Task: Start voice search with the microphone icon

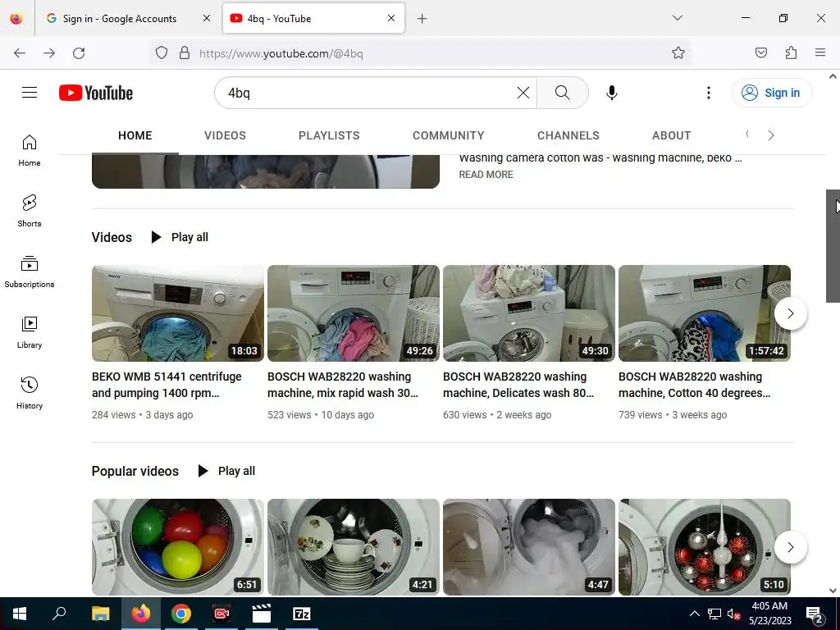Action: pyautogui.click(x=612, y=93)
